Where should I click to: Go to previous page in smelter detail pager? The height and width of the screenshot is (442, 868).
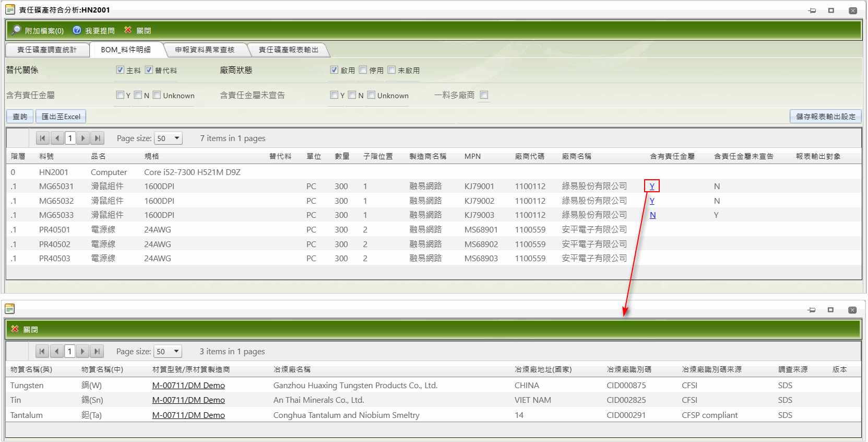pyautogui.click(x=56, y=352)
